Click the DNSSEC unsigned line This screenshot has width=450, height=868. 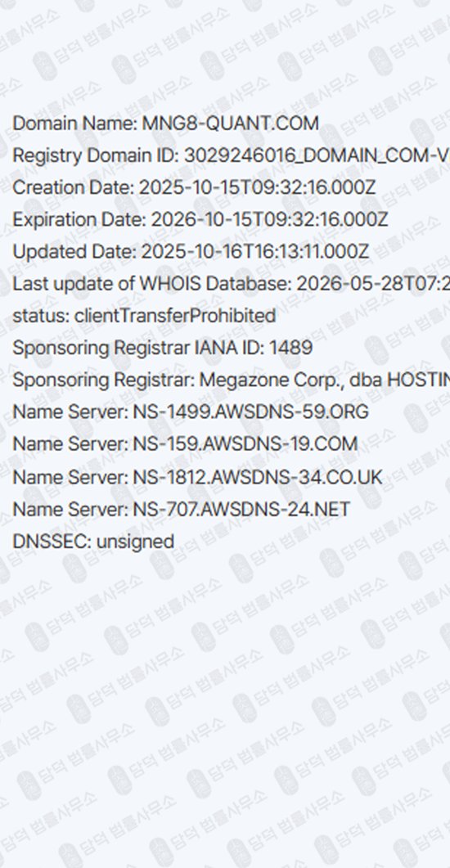pos(93,541)
